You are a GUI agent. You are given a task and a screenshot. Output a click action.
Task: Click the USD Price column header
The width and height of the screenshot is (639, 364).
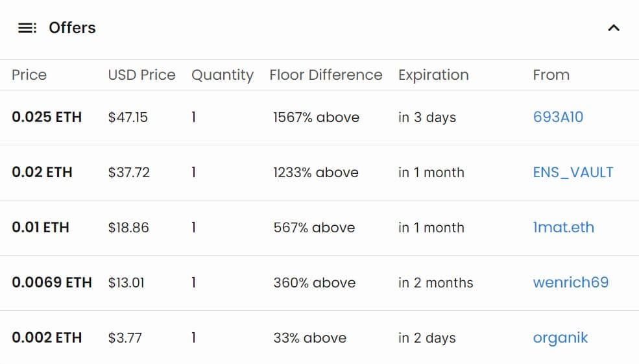click(141, 75)
